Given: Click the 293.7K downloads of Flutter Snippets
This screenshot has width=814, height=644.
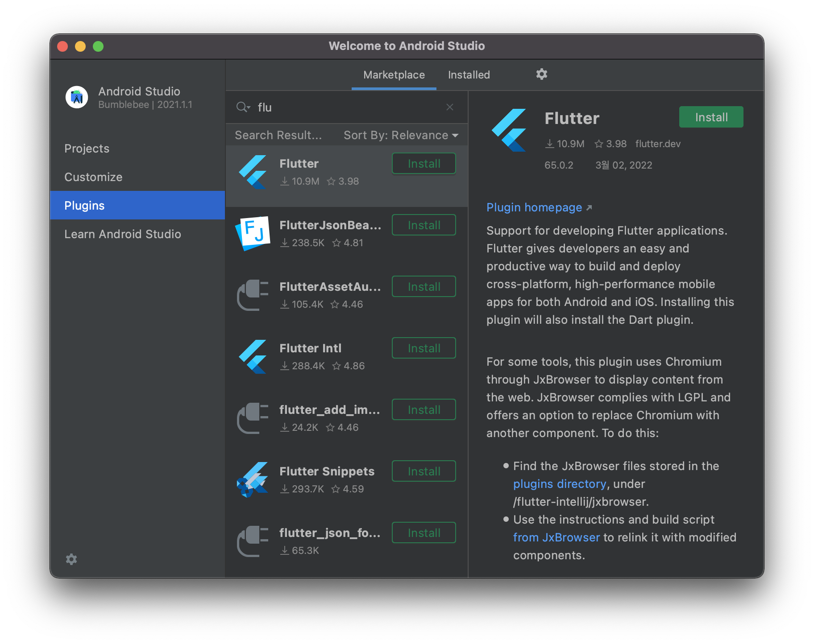Looking at the screenshot, I should [308, 489].
